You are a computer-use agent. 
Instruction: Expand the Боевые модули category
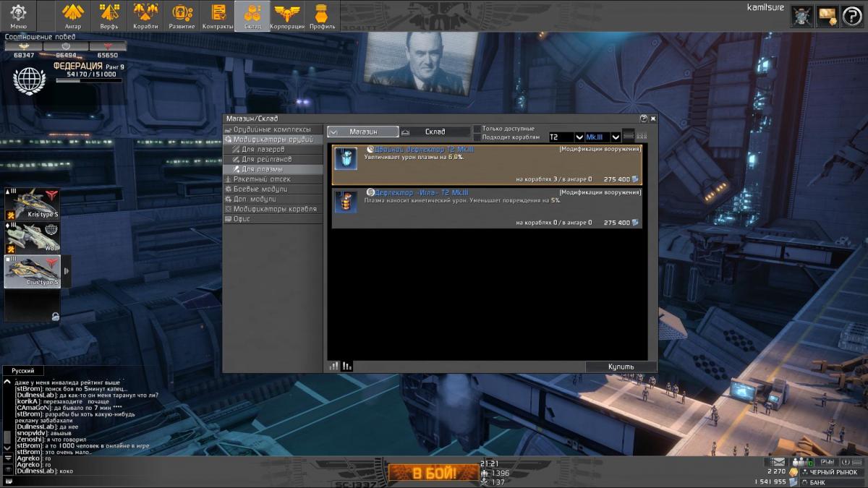coord(260,189)
